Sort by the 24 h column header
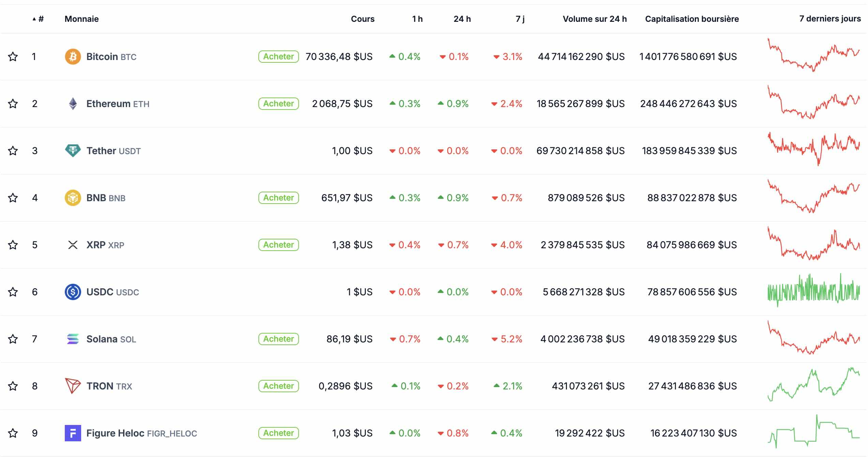Image resolution: width=868 pixels, height=457 pixels. coord(462,19)
